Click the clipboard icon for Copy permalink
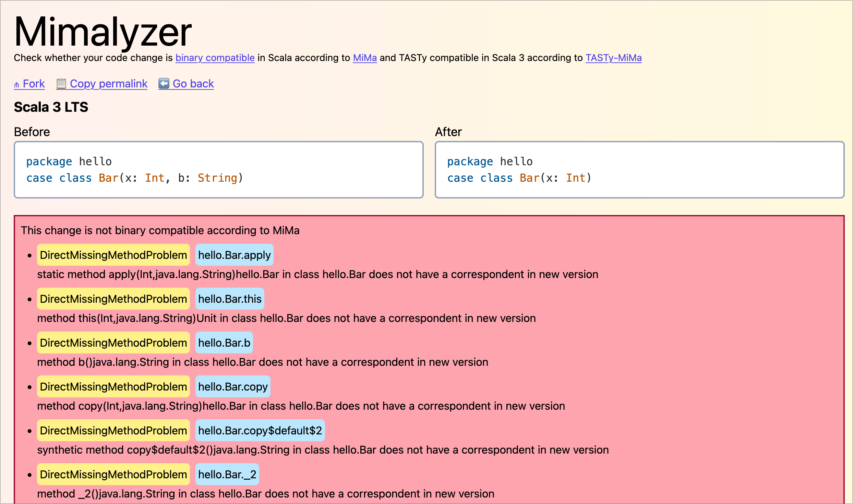853x504 pixels. (x=61, y=84)
